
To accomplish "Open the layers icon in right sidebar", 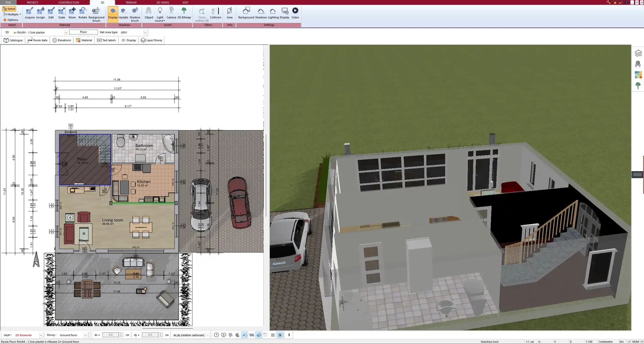I will pos(638,53).
